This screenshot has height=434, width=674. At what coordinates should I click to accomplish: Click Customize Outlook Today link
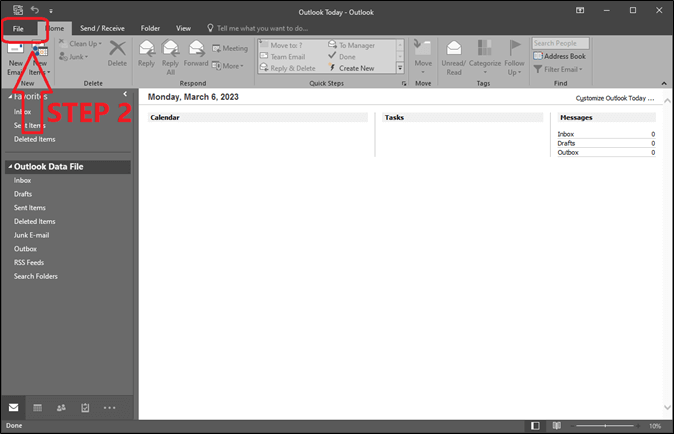click(615, 99)
